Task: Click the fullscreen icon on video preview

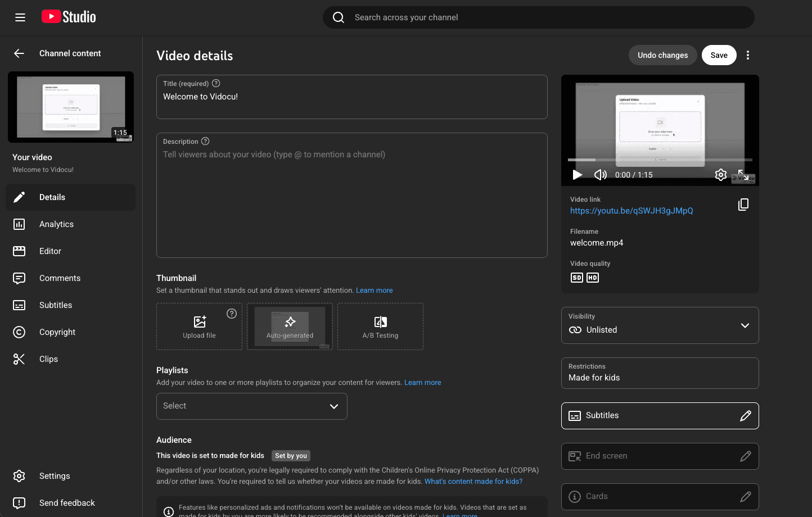Action: pos(743,175)
